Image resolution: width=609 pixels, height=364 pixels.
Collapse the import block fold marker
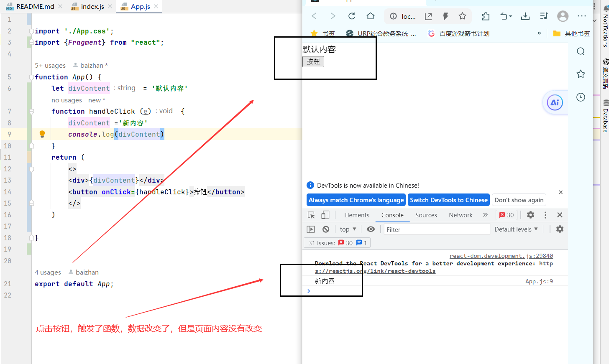tap(31, 31)
